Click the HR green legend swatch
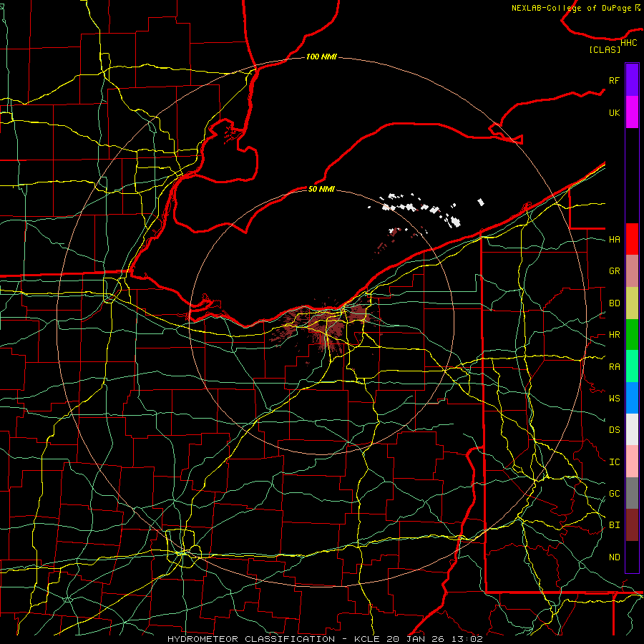 coord(632,334)
